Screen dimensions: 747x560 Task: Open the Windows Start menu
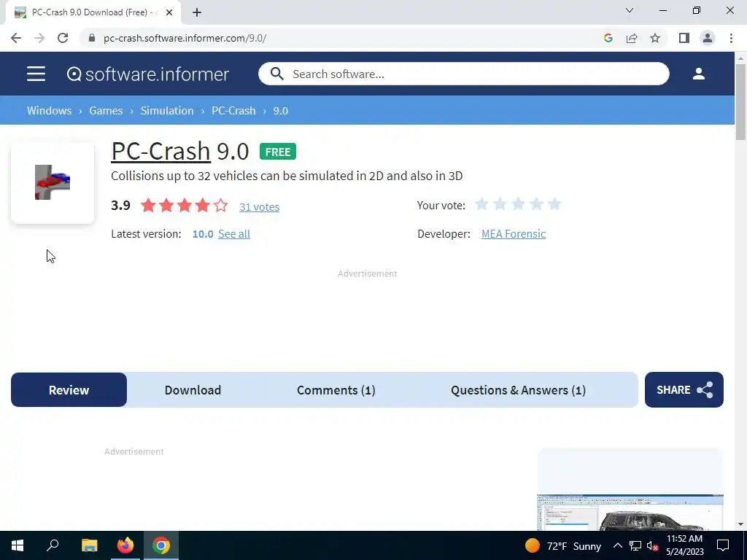[18, 545]
